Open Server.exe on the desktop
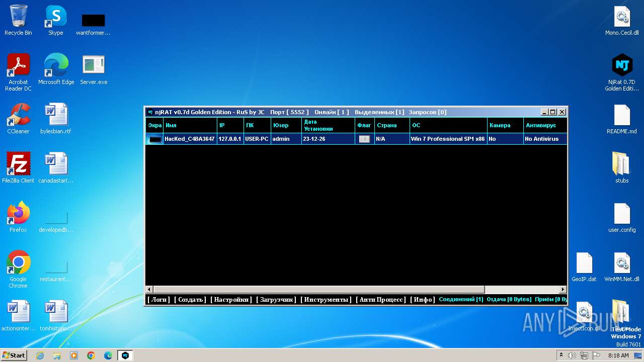 [94, 69]
